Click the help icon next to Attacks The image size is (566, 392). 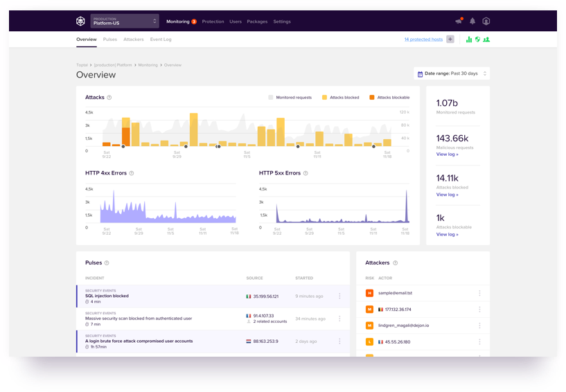tap(109, 98)
